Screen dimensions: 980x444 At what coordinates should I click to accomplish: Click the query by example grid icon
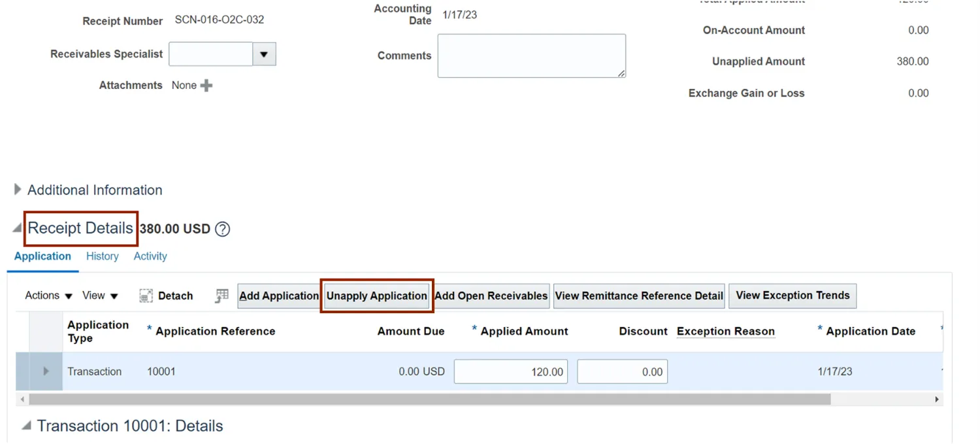(222, 296)
